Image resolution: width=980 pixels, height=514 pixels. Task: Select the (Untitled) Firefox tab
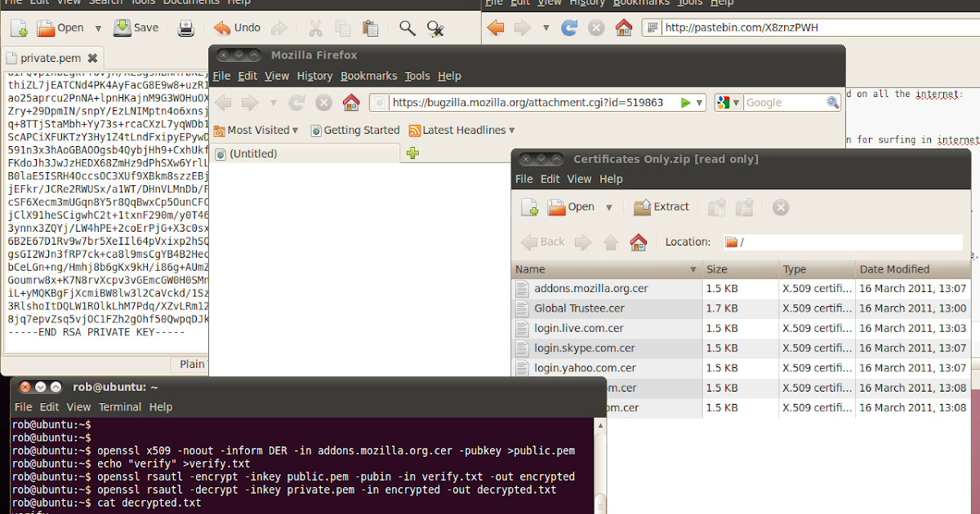tap(305, 153)
